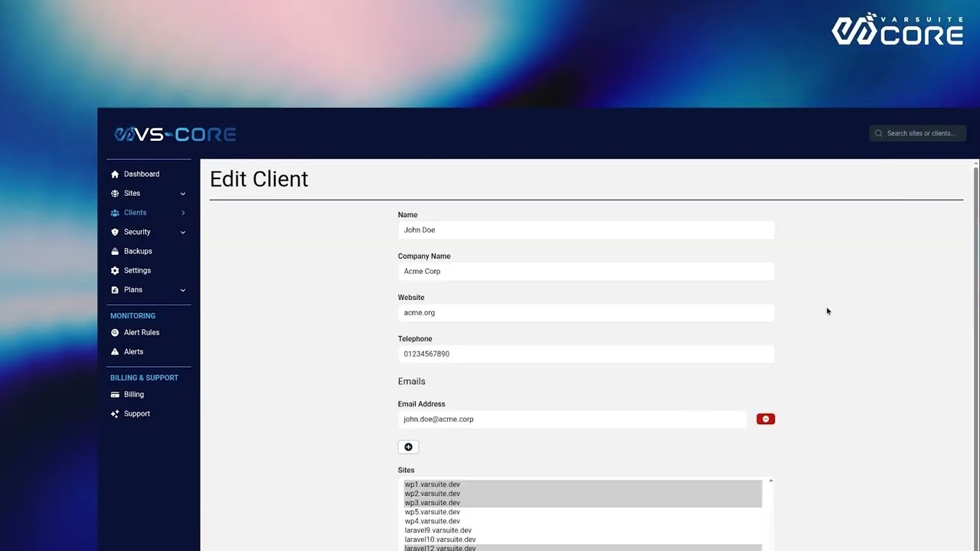980x551 pixels.
Task: Open Support via its sidebar icon
Action: point(116,413)
